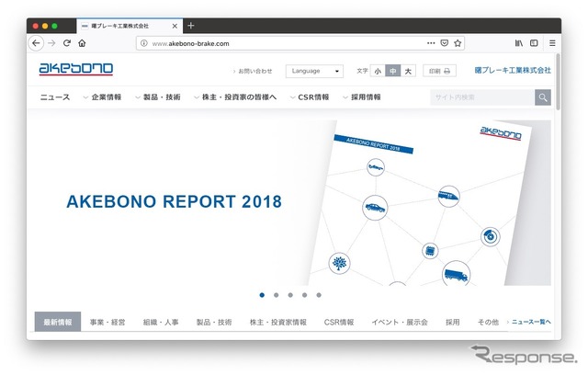Click the report cover image
Image resolution: width=588 pixels, height=375 pixels.
(420, 203)
